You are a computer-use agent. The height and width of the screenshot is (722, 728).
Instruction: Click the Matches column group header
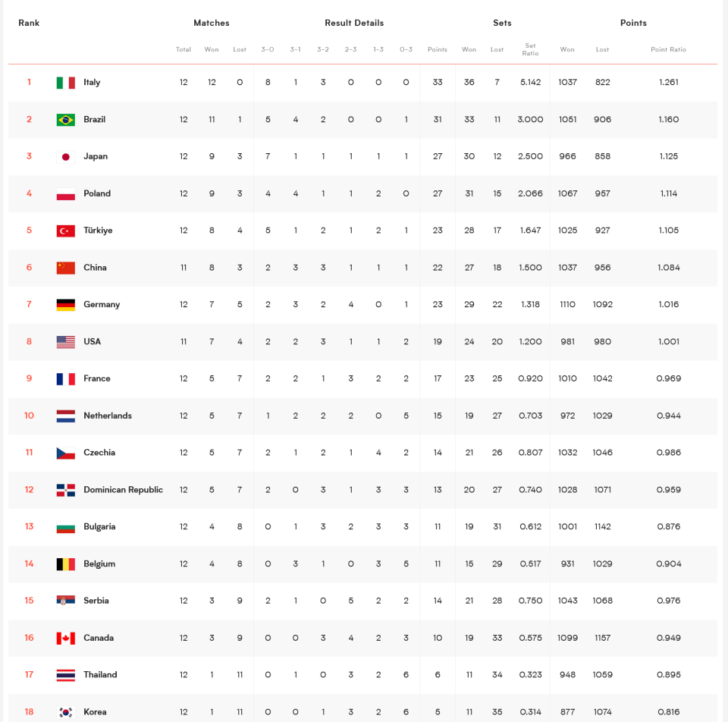click(x=212, y=23)
